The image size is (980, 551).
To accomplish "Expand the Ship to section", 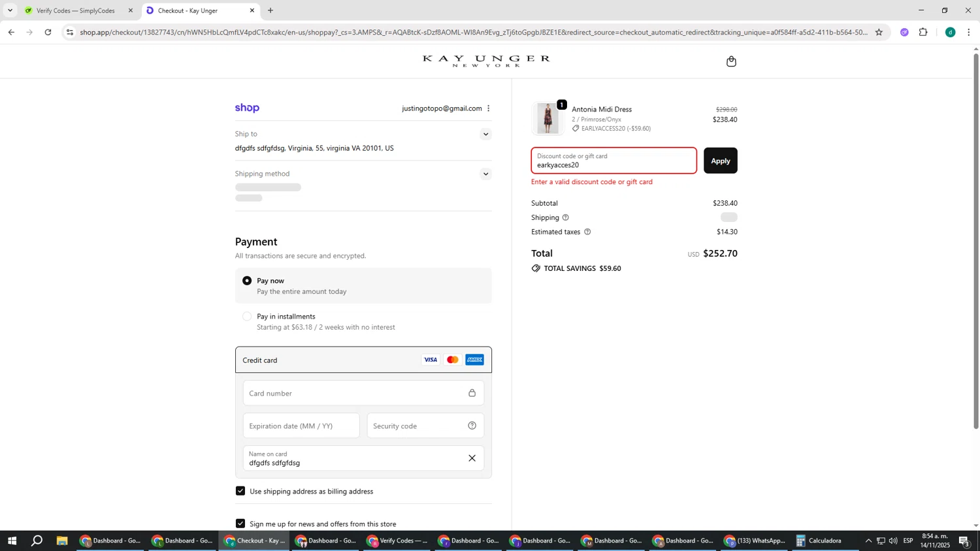I will pyautogui.click(x=485, y=134).
